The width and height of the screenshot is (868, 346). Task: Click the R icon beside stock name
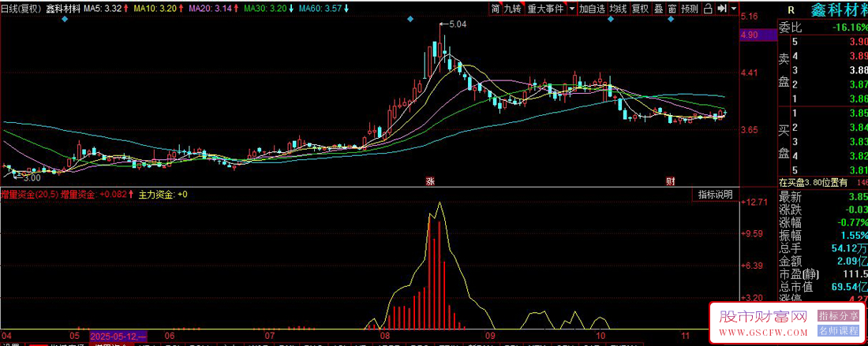point(791,9)
